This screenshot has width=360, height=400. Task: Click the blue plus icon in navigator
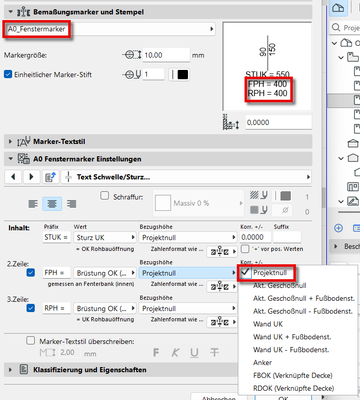tap(338, 228)
